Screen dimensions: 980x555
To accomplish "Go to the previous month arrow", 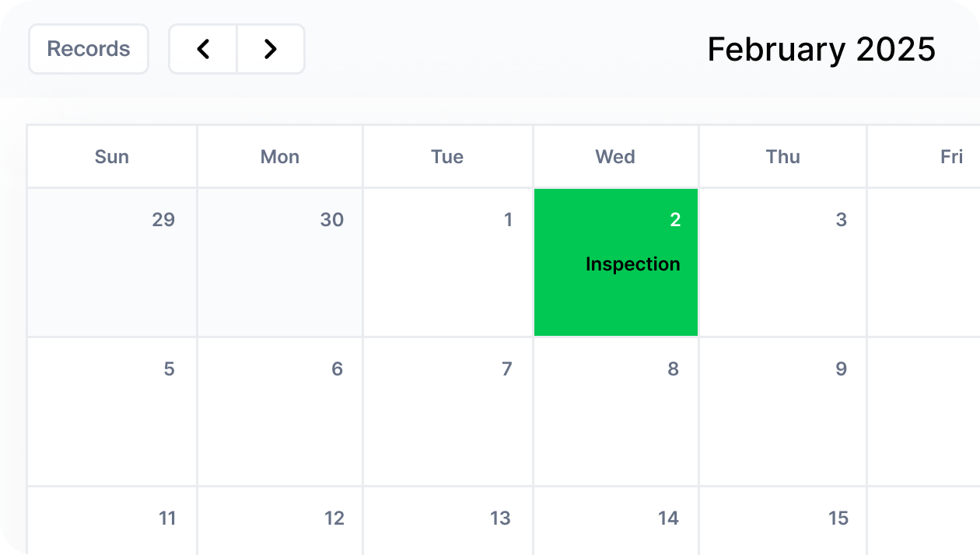I will click(203, 49).
